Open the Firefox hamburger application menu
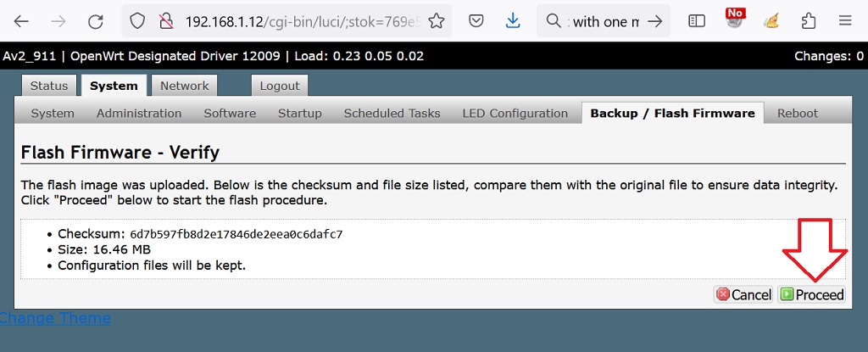The image size is (868, 352). point(845,21)
